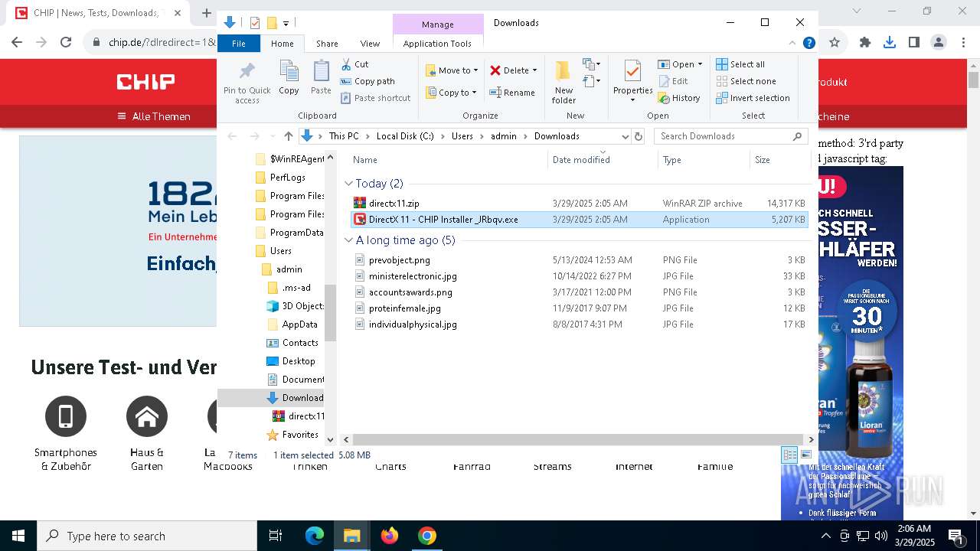
Task: Switch to large icons view in status bar
Action: tap(806, 455)
